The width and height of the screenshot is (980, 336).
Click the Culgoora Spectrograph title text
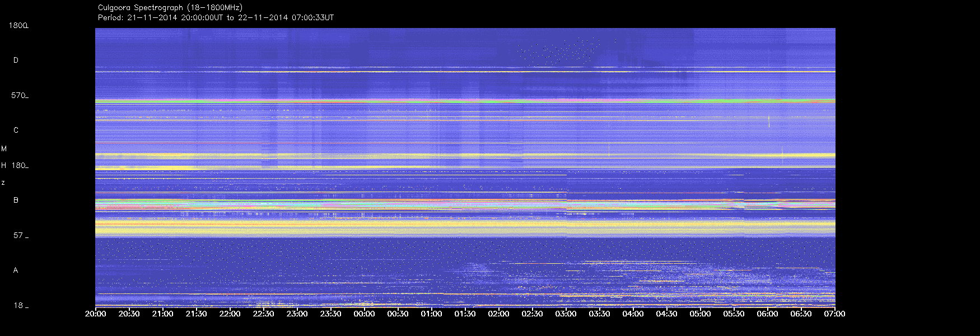170,8
